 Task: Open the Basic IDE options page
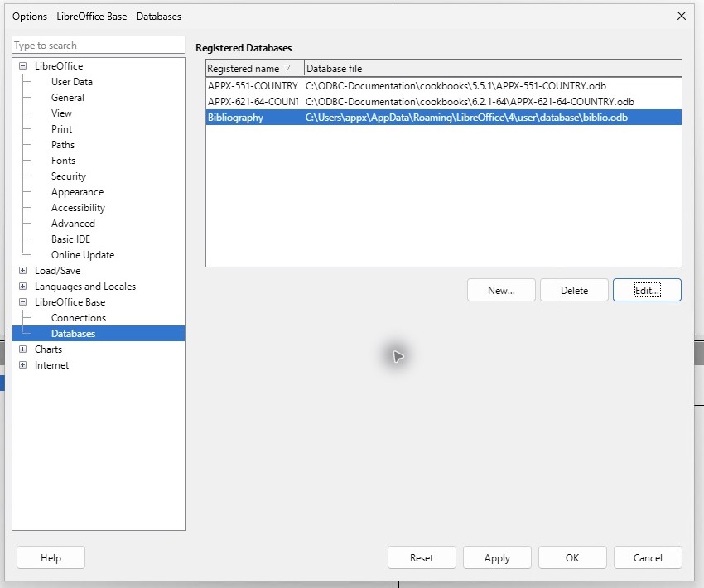pos(71,239)
